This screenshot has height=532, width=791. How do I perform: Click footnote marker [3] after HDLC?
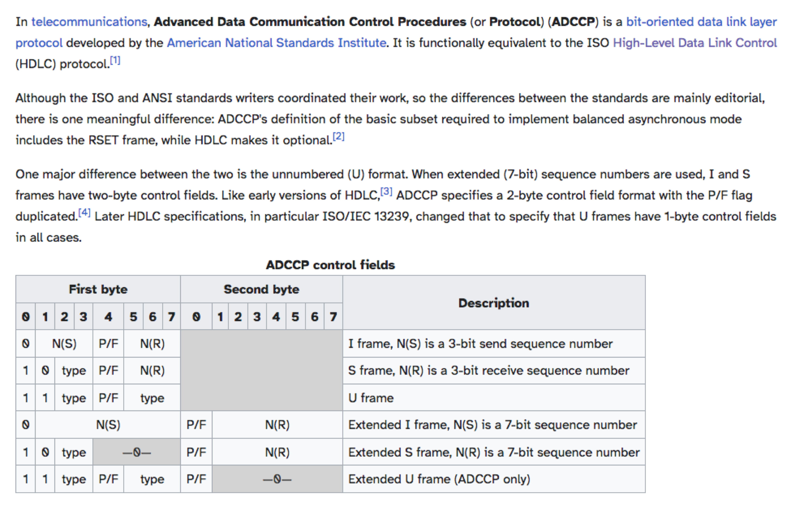(386, 192)
